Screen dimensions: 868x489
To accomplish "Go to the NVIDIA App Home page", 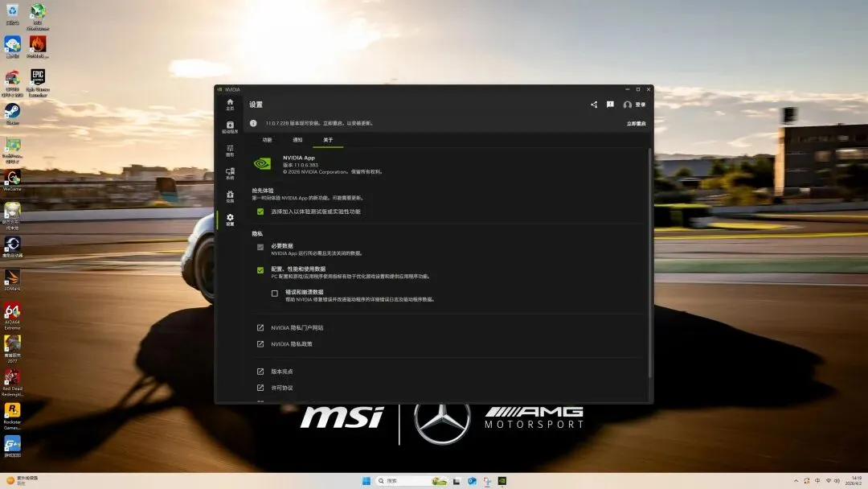I will pos(230,104).
